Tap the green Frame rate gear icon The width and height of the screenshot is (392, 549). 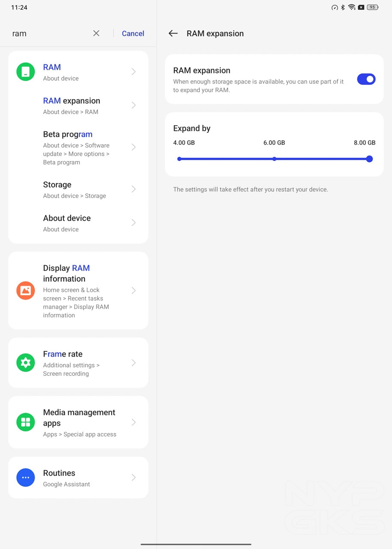tap(26, 363)
